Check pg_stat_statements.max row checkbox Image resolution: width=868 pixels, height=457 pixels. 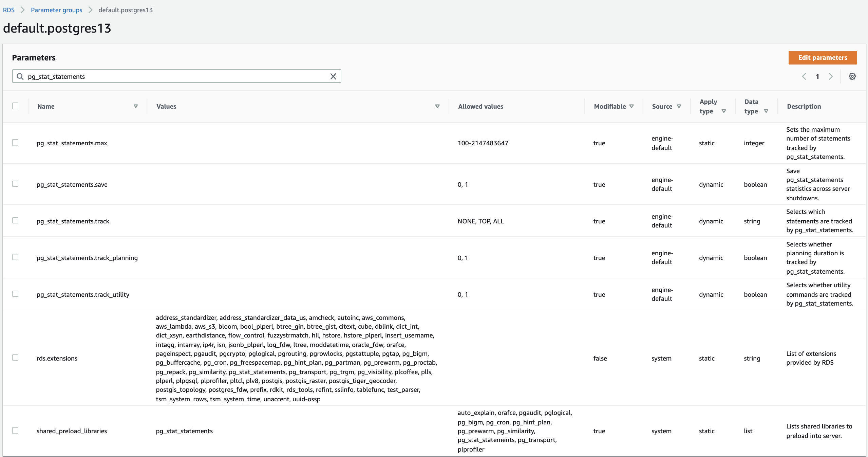pyautogui.click(x=15, y=143)
